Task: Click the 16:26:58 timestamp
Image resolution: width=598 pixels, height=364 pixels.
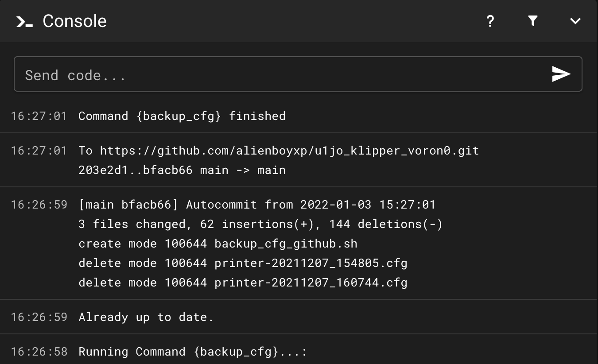Action: pos(39,352)
